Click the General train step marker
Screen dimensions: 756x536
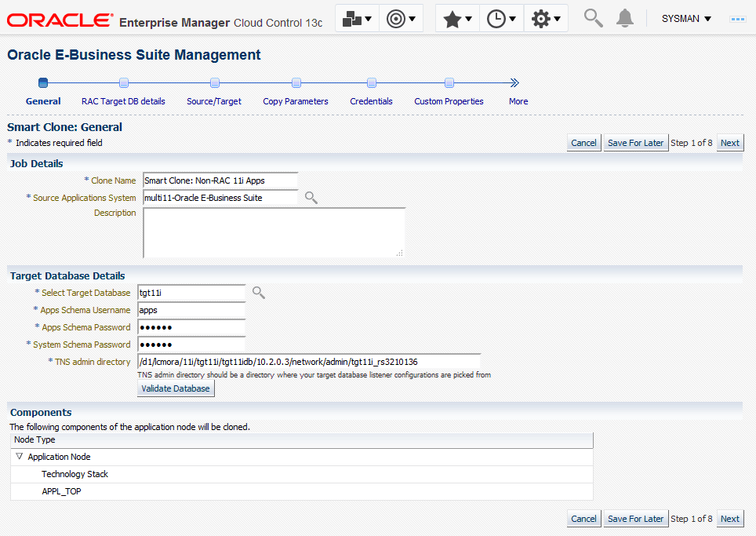[x=43, y=83]
